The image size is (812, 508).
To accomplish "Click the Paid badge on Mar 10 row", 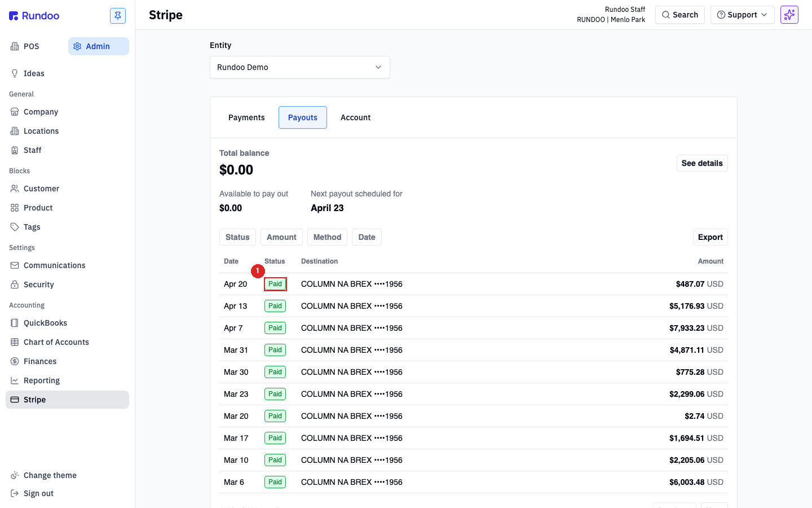I will click(275, 460).
